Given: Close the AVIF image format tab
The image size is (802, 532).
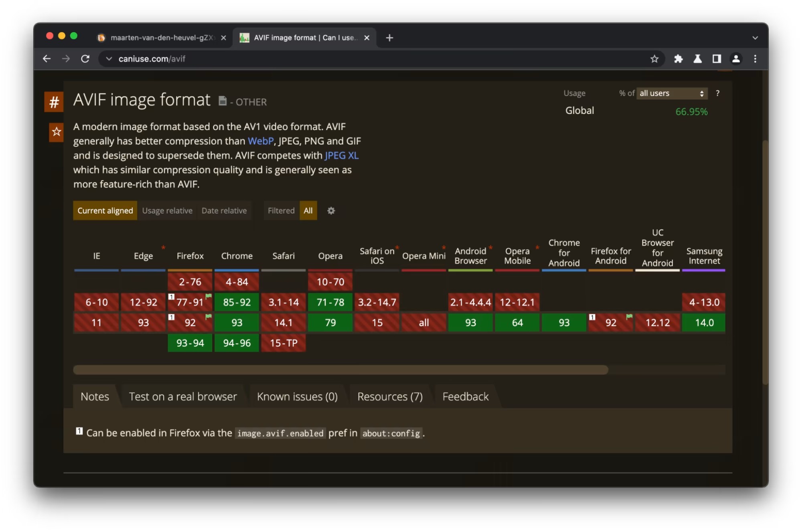Looking at the screenshot, I should [367, 38].
